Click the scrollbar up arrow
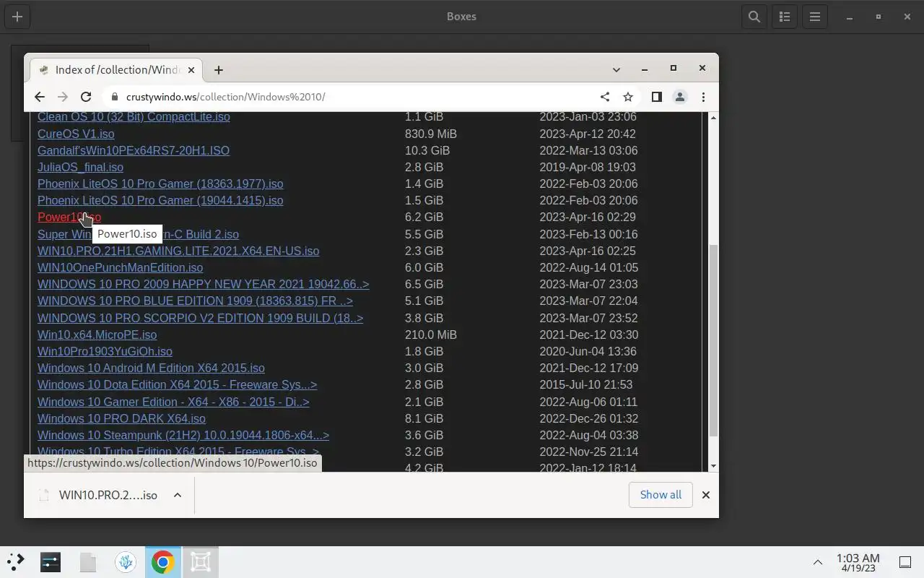This screenshot has width=924, height=578. point(713,118)
